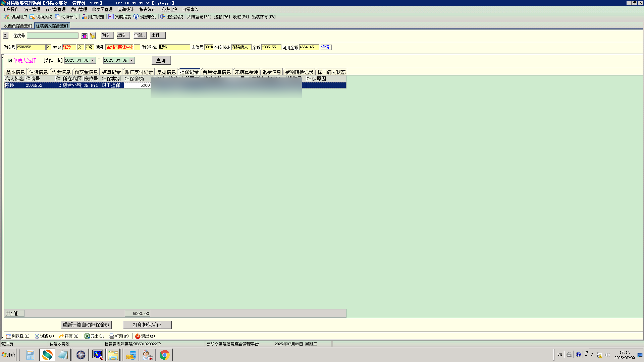Viewport: 644px width, 362px height.
Task: Switch to the 收费员综合查询 tab
Action: [18, 26]
